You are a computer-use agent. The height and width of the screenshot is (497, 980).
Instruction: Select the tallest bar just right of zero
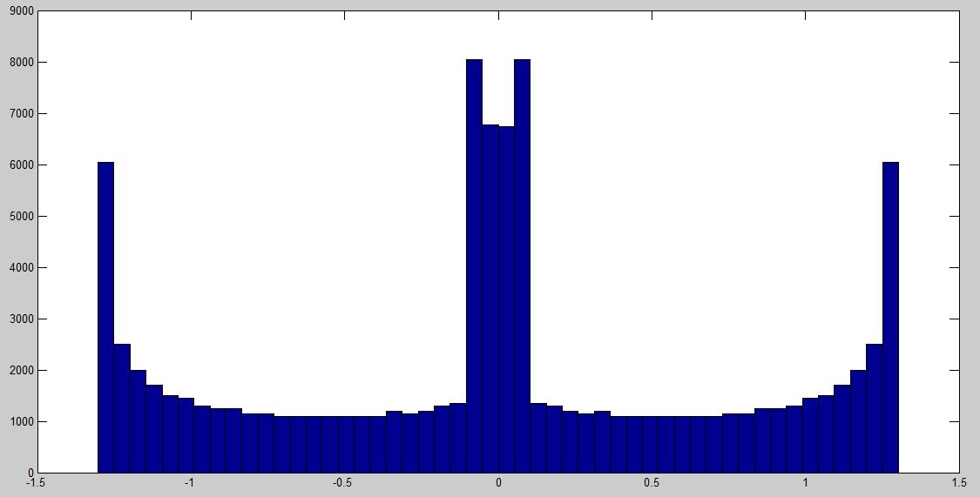[x=522, y=266]
